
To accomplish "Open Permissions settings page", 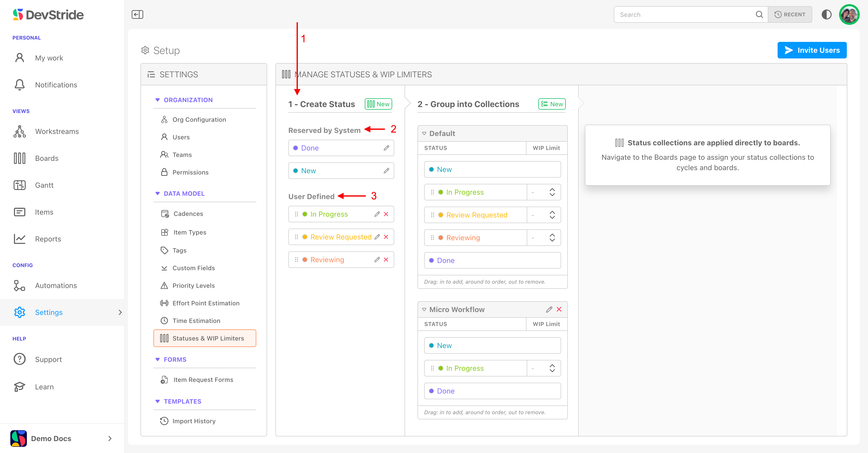I will pos(190,172).
